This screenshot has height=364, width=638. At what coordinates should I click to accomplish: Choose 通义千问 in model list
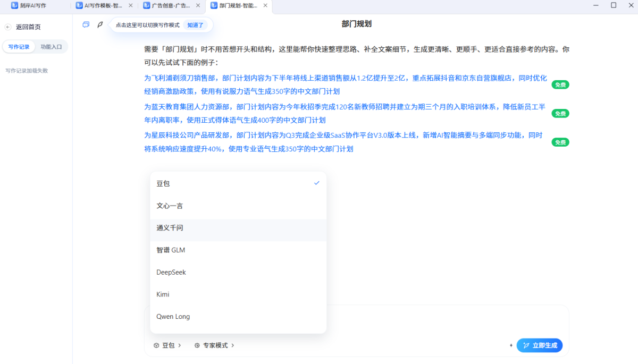(x=238, y=227)
